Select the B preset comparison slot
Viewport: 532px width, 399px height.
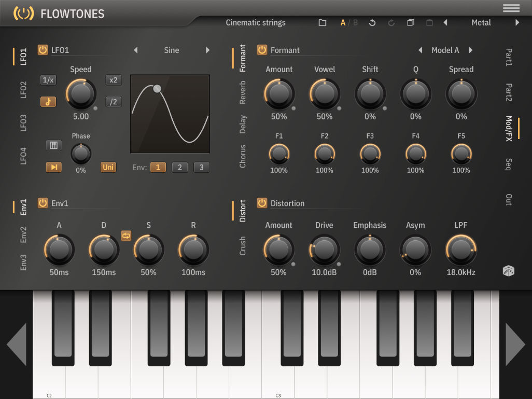pos(355,23)
